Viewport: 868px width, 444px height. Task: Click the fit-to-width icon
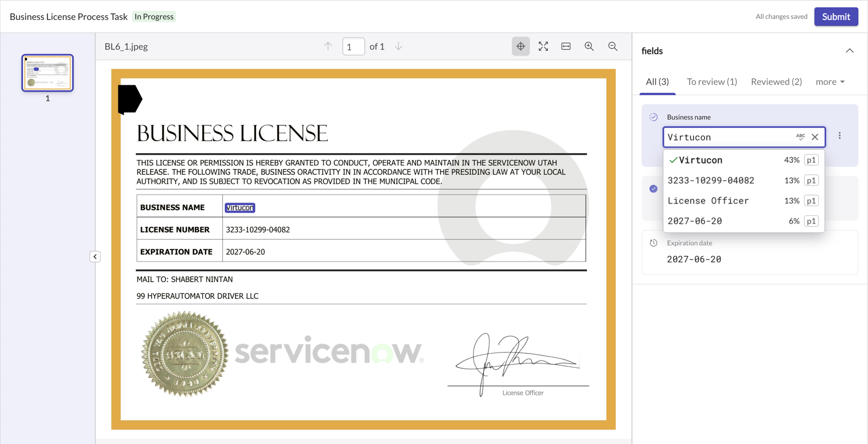(566, 46)
